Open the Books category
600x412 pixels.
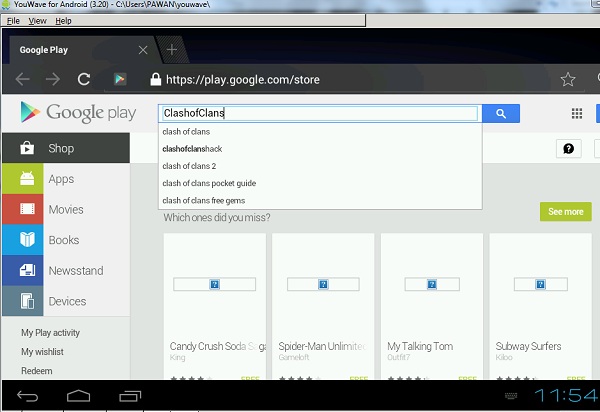tap(66, 240)
